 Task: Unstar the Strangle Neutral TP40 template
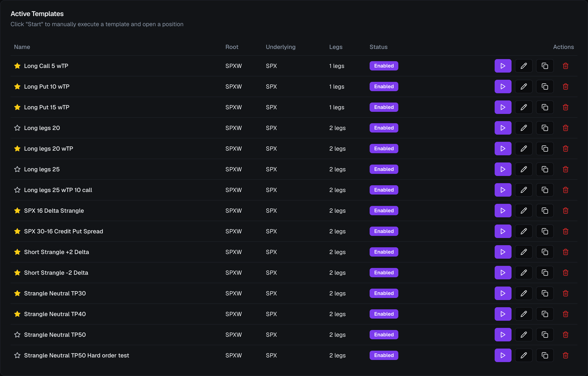[17, 314]
